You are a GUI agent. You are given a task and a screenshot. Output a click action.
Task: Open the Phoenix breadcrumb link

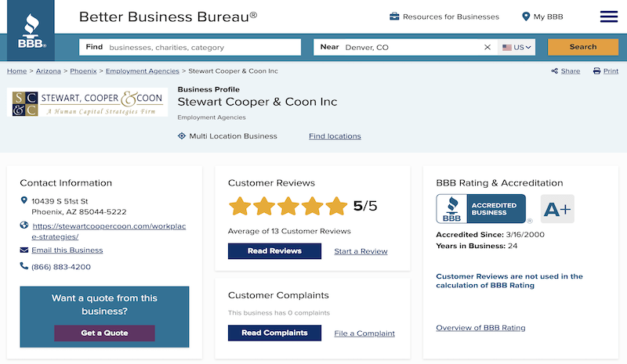coord(83,70)
